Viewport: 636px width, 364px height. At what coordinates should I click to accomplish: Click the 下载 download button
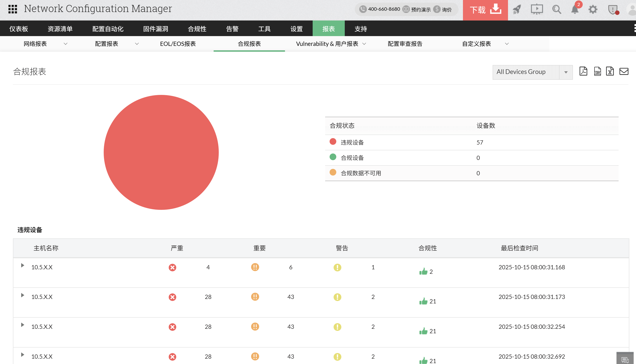[485, 10]
